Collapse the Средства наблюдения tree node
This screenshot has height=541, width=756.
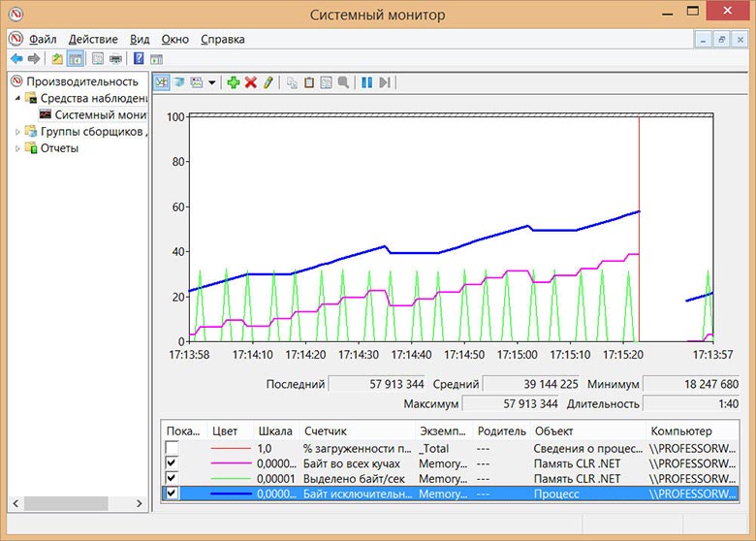pos(17,98)
